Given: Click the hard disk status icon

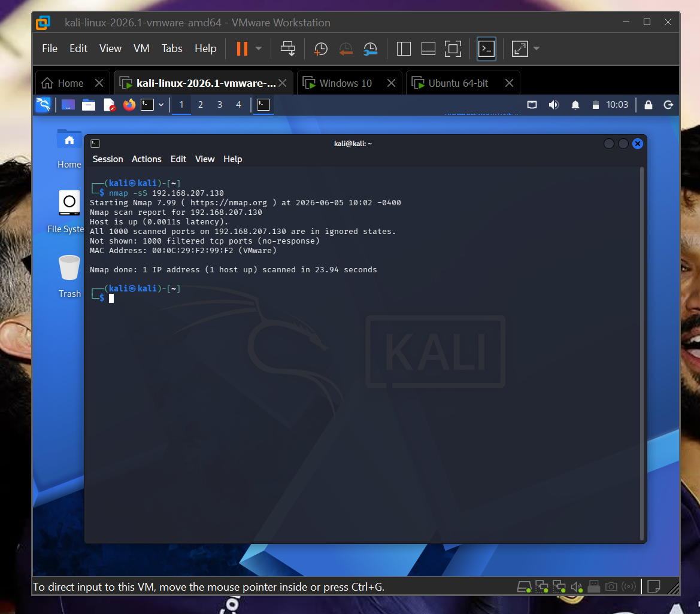Looking at the screenshot, I should tap(524, 587).
